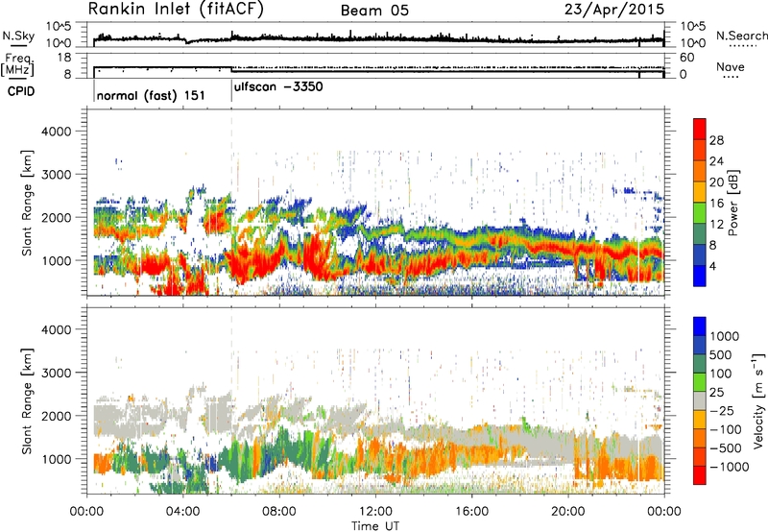Click the '4' tick on power colorbar
This screenshot has width=768, height=532.
pos(712,266)
